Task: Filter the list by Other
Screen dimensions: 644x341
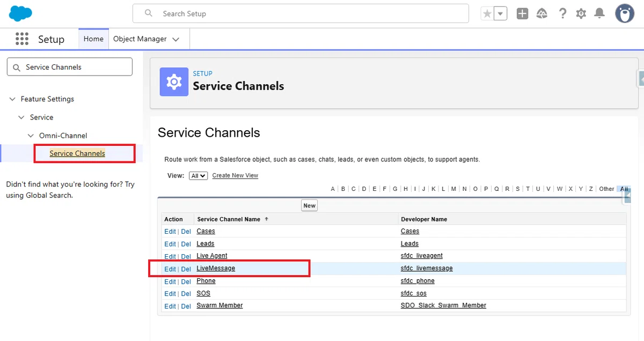Action: click(x=606, y=189)
